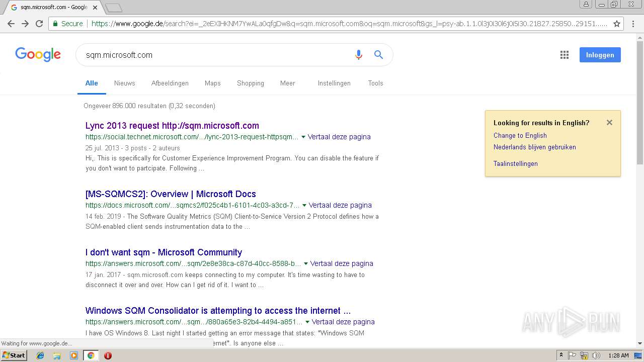This screenshot has height=362, width=644.
Task: Go back to the previous page
Action: coord(11,24)
